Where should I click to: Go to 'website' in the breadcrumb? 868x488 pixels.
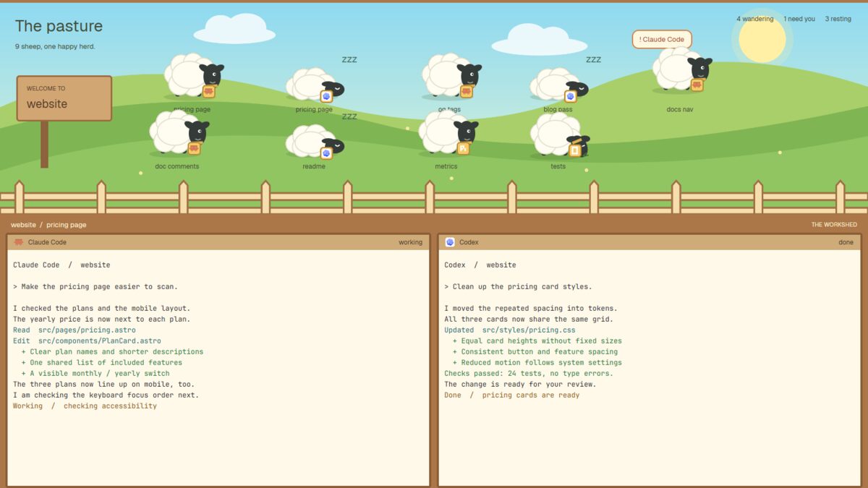(23, 225)
